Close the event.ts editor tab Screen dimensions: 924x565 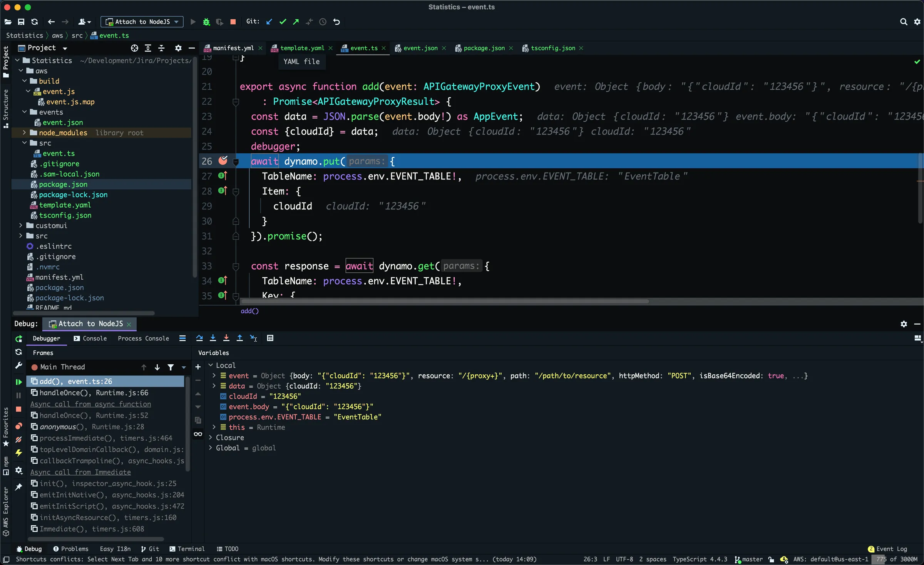(x=383, y=48)
